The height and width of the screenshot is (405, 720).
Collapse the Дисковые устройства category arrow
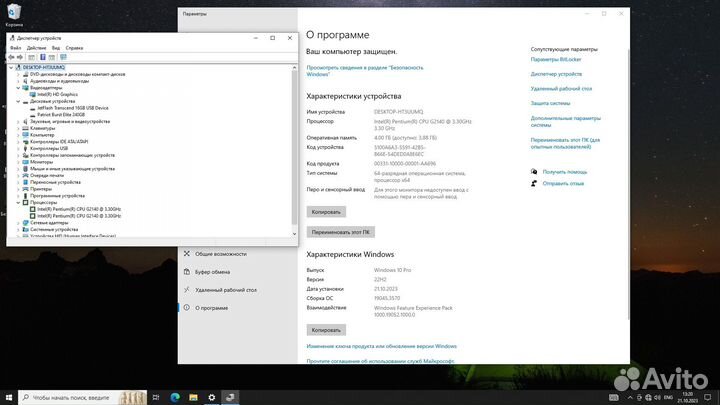tap(18, 101)
